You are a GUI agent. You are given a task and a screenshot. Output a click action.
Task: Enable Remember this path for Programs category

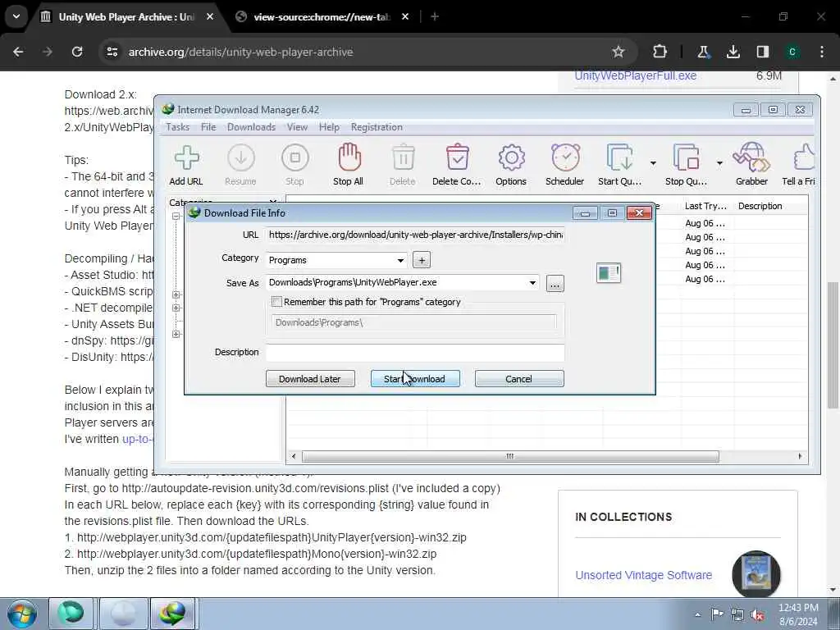click(x=277, y=302)
